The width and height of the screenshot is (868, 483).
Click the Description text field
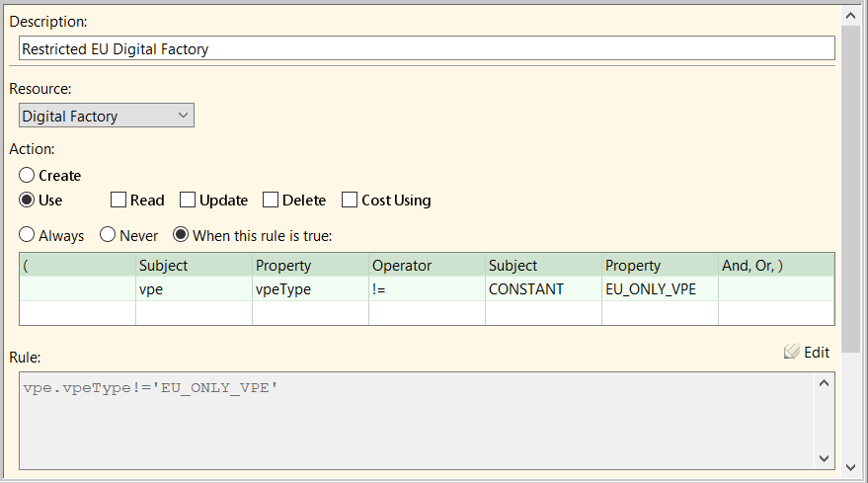coord(427,48)
